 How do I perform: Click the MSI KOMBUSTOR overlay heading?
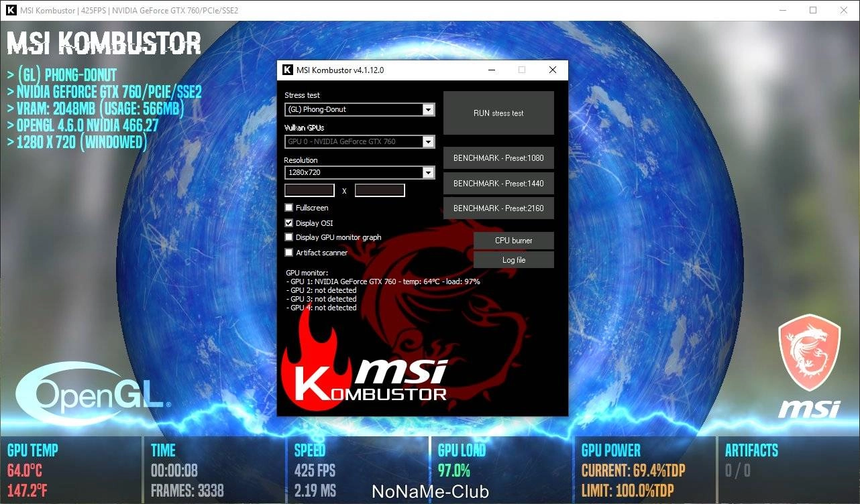pyautogui.click(x=104, y=44)
